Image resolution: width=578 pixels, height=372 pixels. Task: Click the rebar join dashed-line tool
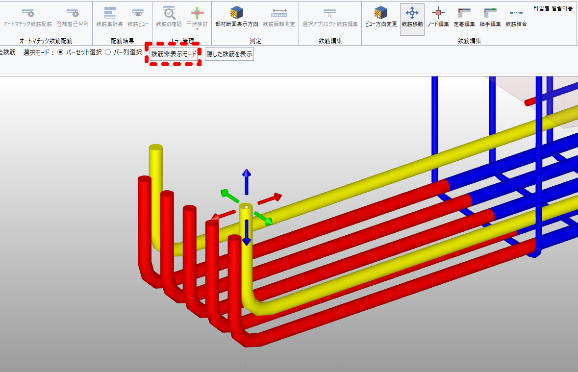pyautogui.click(x=516, y=17)
